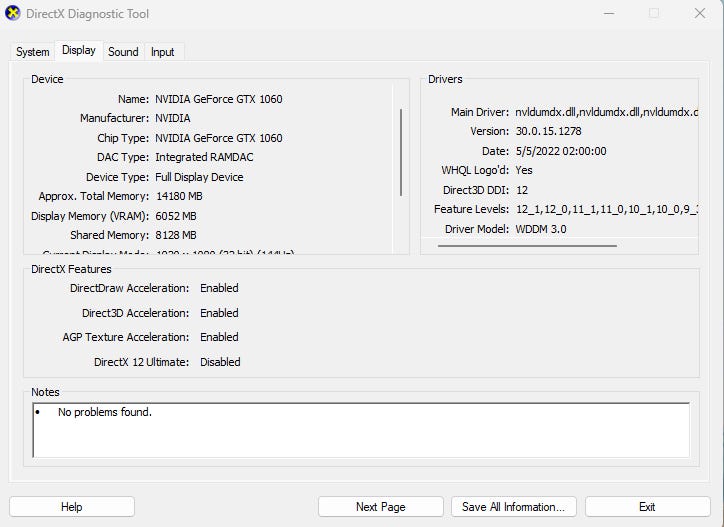Close the DirectX Diagnostic Tool window
The width and height of the screenshot is (724, 527).
coord(700,13)
